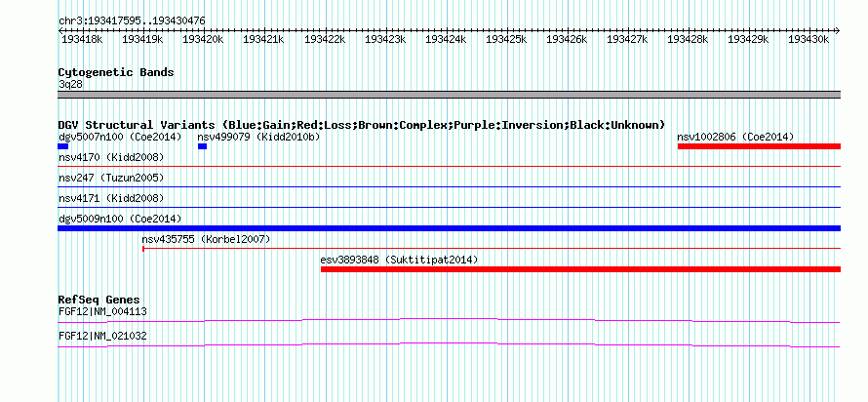The height and width of the screenshot is (402, 868).
Task: Click ruler position 193420k
Action: pos(203,39)
